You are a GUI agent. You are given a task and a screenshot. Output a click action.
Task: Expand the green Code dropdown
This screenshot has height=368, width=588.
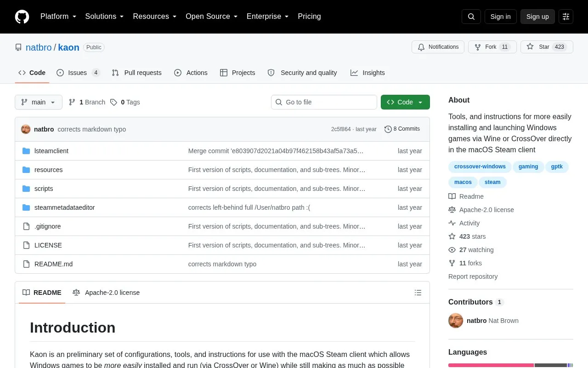(405, 102)
